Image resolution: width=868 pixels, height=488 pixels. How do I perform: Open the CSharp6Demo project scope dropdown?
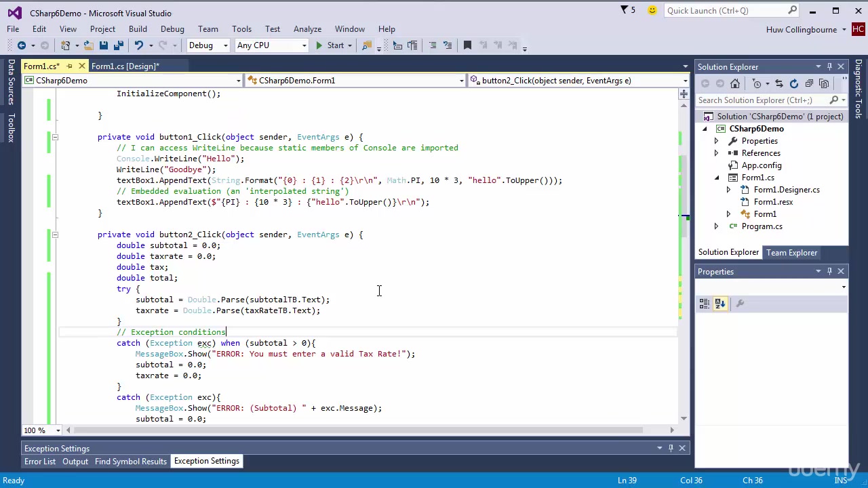point(132,81)
